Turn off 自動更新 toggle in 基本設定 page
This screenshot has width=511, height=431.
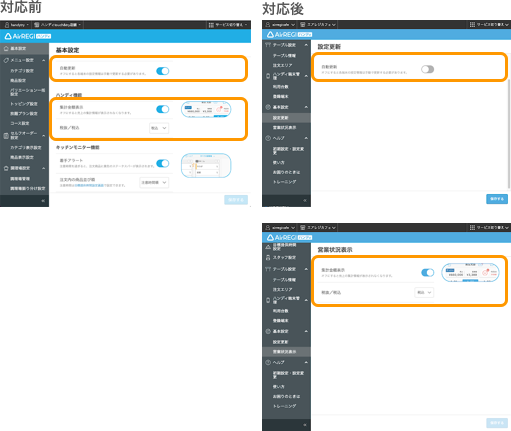163,71
